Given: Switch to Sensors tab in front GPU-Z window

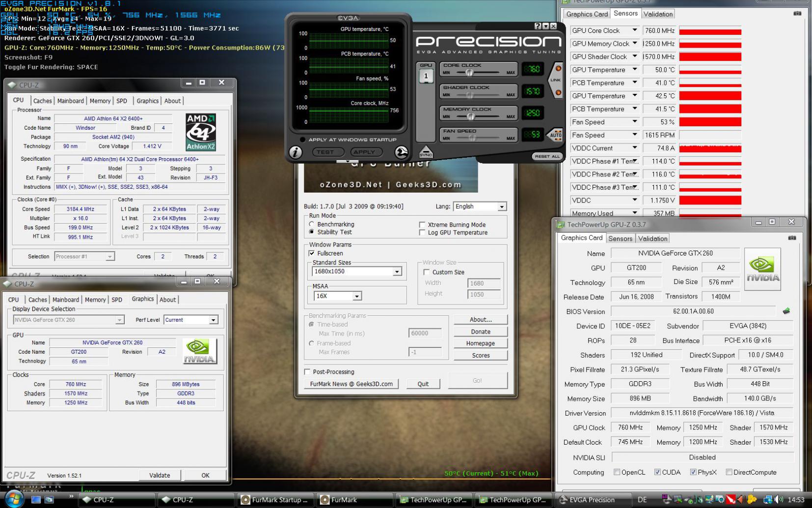Looking at the screenshot, I should click(620, 239).
